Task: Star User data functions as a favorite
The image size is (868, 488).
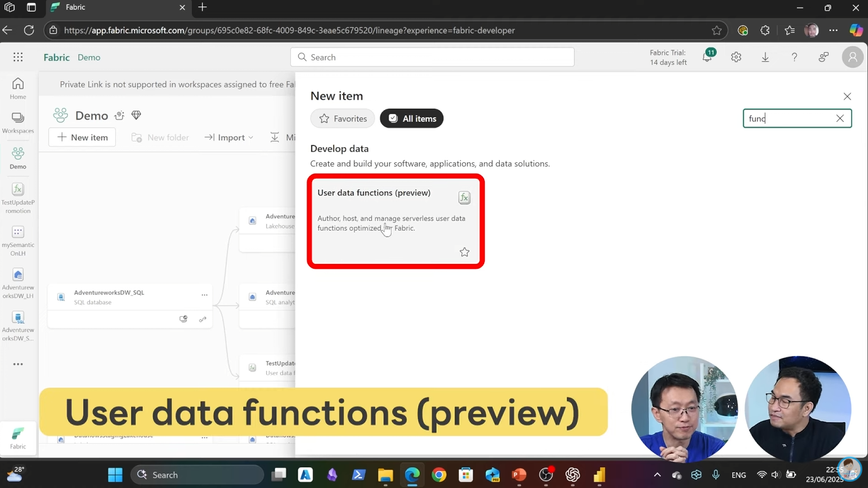Action: (464, 252)
